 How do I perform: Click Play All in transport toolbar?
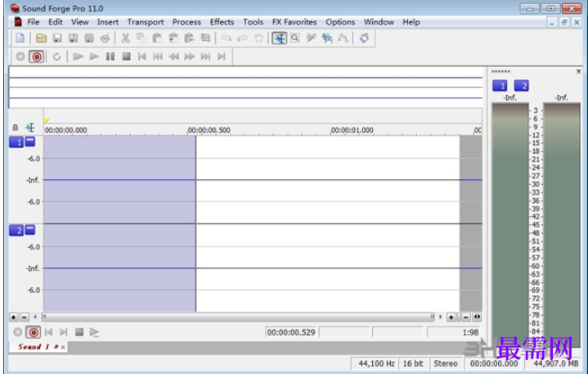78,56
